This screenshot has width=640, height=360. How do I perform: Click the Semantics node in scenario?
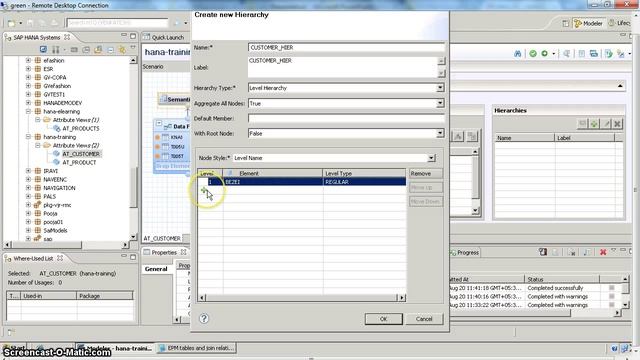coord(175,99)
